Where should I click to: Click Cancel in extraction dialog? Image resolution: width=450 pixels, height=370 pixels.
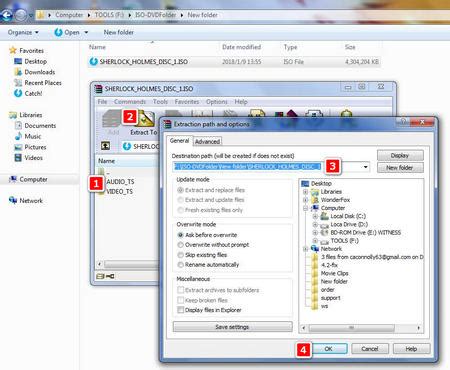370,349
